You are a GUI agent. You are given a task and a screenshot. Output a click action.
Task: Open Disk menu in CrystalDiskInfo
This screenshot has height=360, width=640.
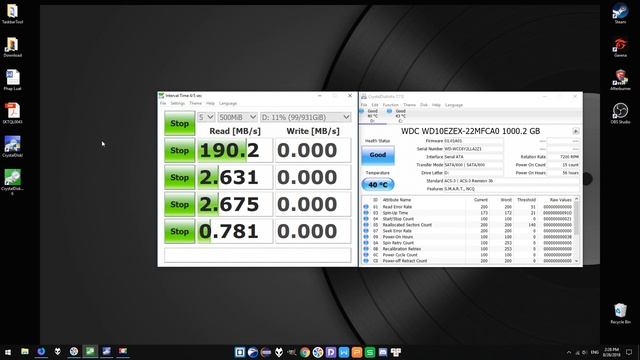[424, 105]
